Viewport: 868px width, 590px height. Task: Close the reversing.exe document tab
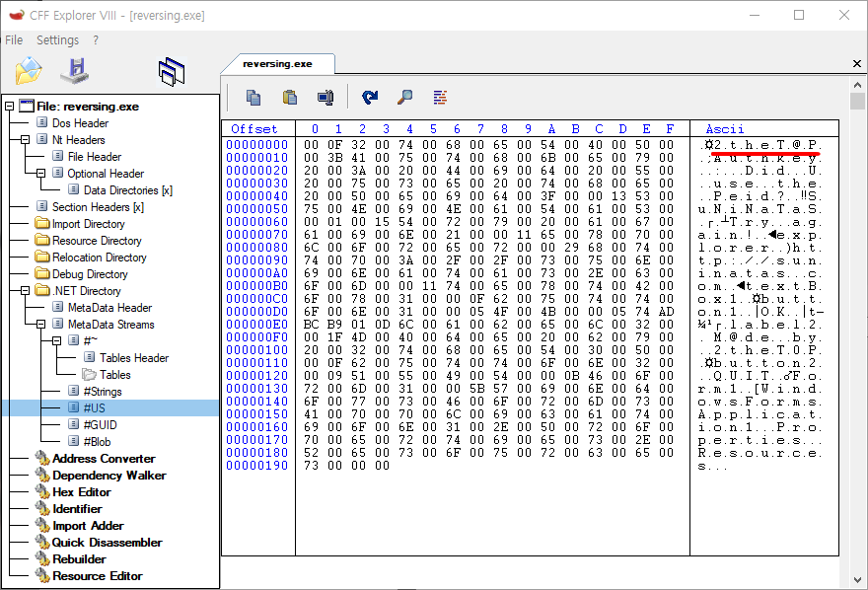857,64
